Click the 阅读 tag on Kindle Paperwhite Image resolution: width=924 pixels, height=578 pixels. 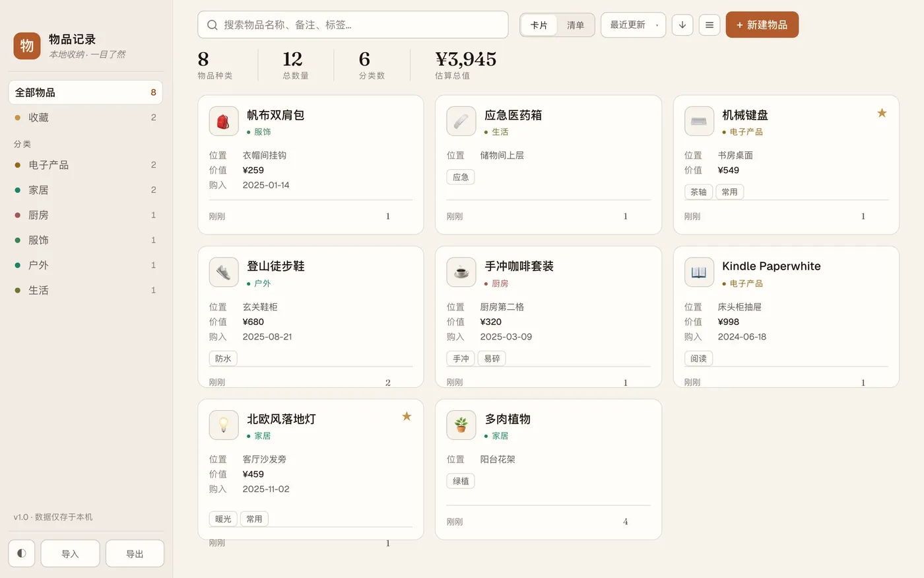tap(698, 359)
